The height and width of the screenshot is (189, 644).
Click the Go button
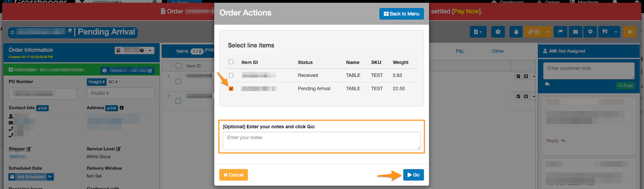point(413,175)
